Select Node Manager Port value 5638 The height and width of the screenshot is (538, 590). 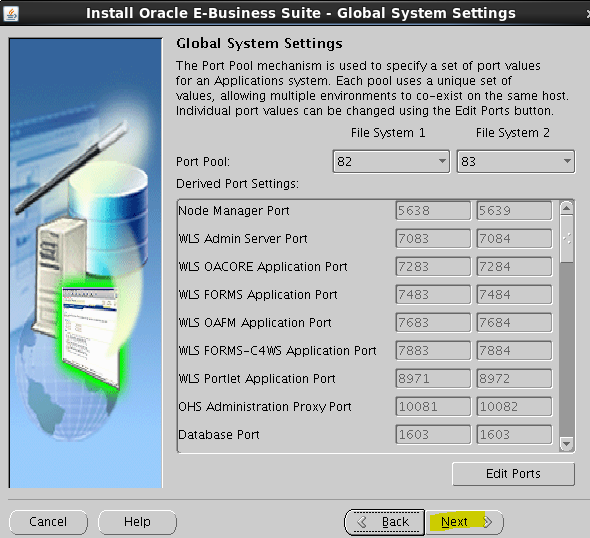coord(433,211)
